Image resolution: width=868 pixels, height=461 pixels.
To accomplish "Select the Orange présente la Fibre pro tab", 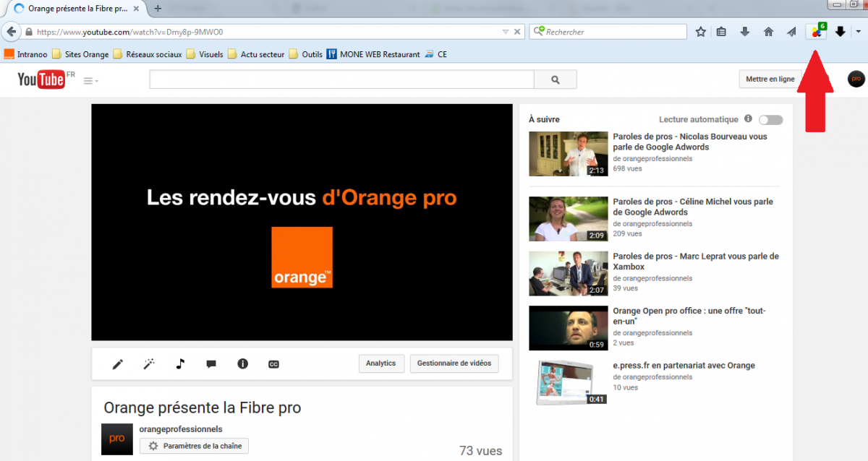I will (76, 9).
